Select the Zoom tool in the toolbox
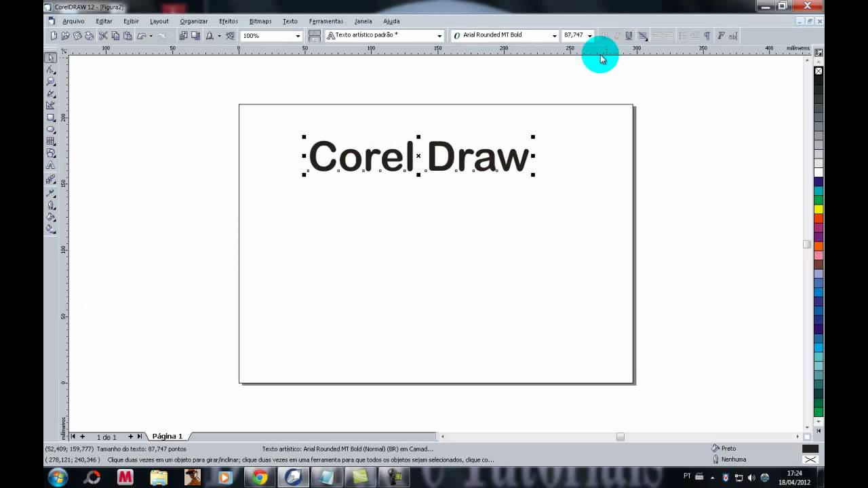Screen dimensions: 868x488 51,81
